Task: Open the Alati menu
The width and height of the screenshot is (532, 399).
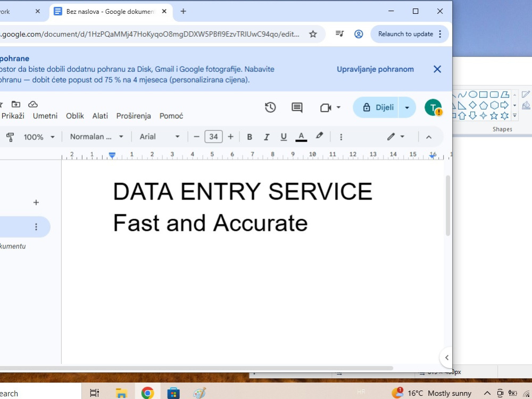Action: click(x=100, y=116)
